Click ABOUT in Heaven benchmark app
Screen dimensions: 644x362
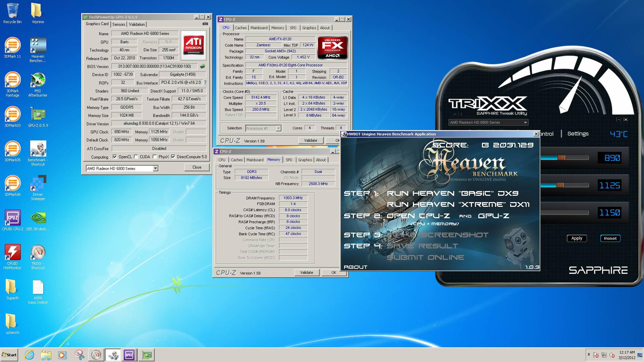click(x=356, y=267)
